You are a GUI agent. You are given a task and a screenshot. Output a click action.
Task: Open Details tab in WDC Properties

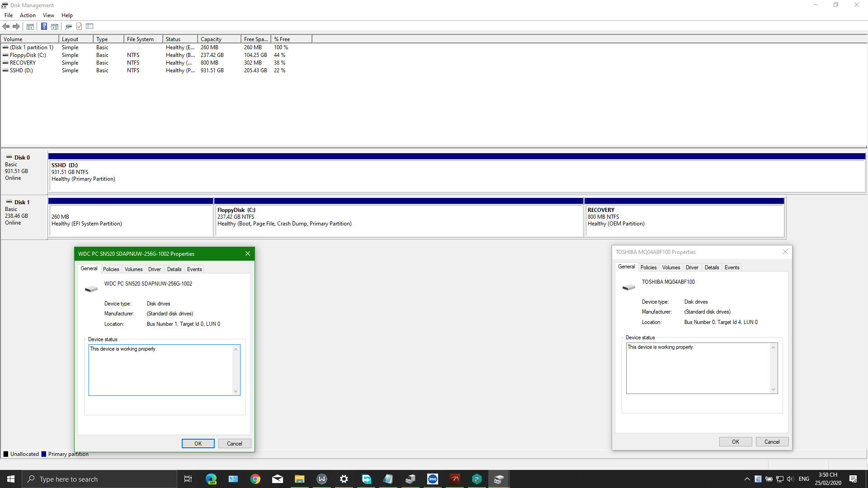[x=174, y=269]
